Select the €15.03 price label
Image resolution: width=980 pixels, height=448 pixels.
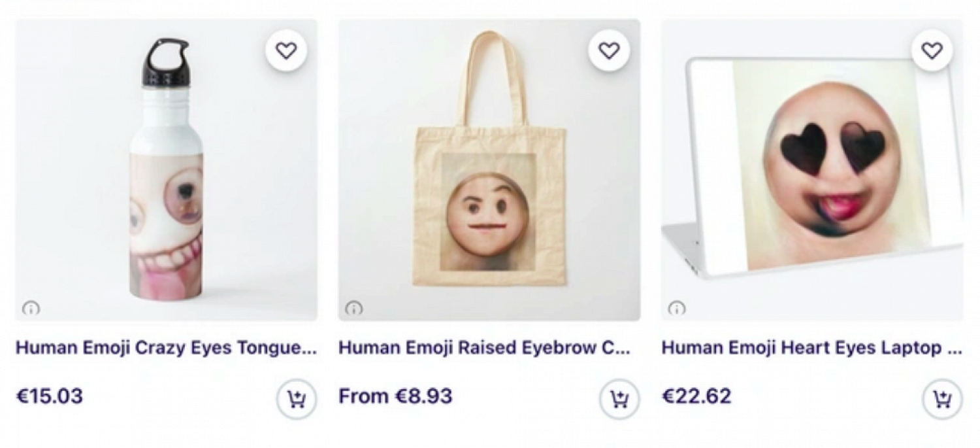point(49,396)
